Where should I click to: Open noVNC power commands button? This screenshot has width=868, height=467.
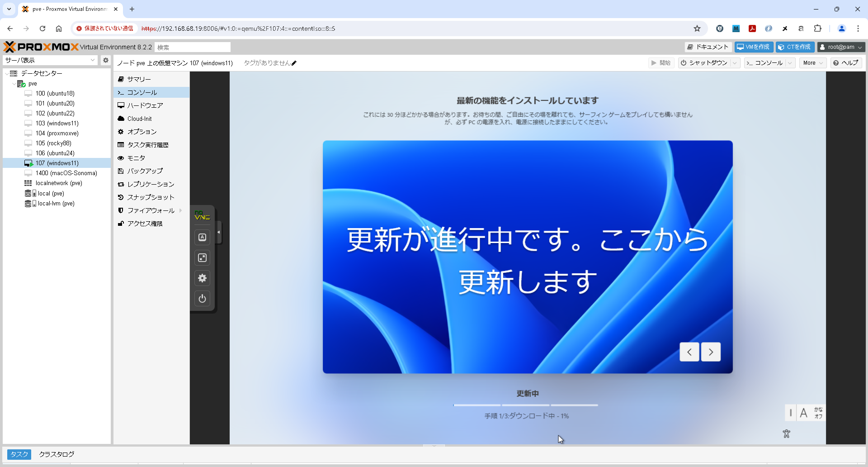click(x=202, y=299)
